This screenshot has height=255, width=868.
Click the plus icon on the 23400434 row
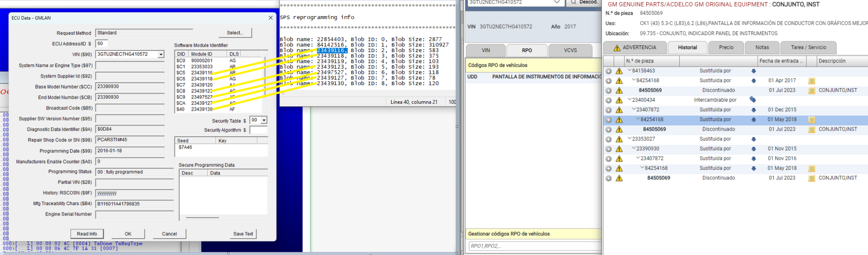(x=608, y=100)
